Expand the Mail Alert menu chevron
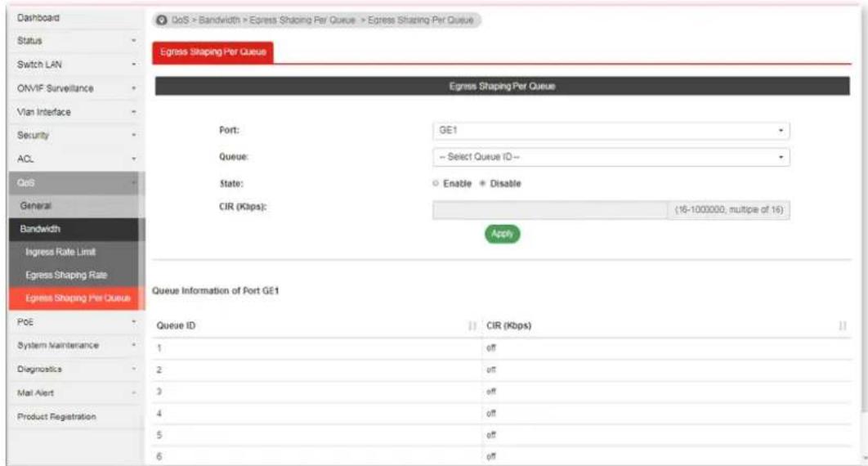Viewport: 868px width, 466px height. pos(133,393)
